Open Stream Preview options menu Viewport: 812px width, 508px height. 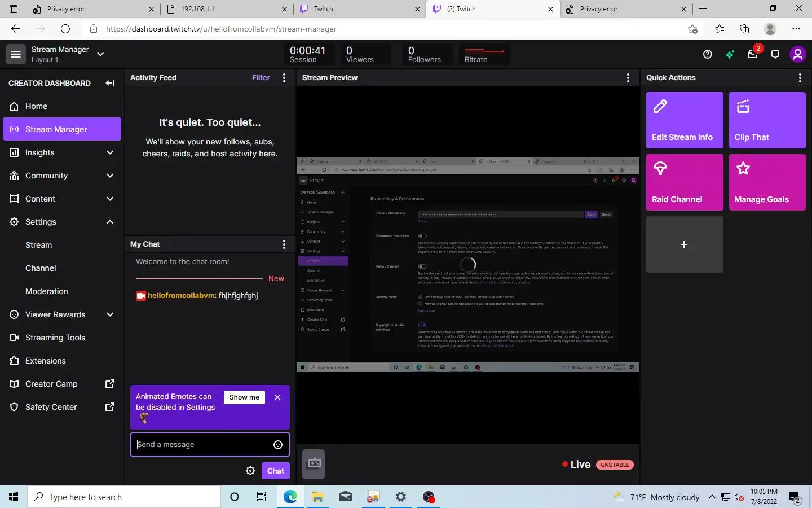(628, 78)
